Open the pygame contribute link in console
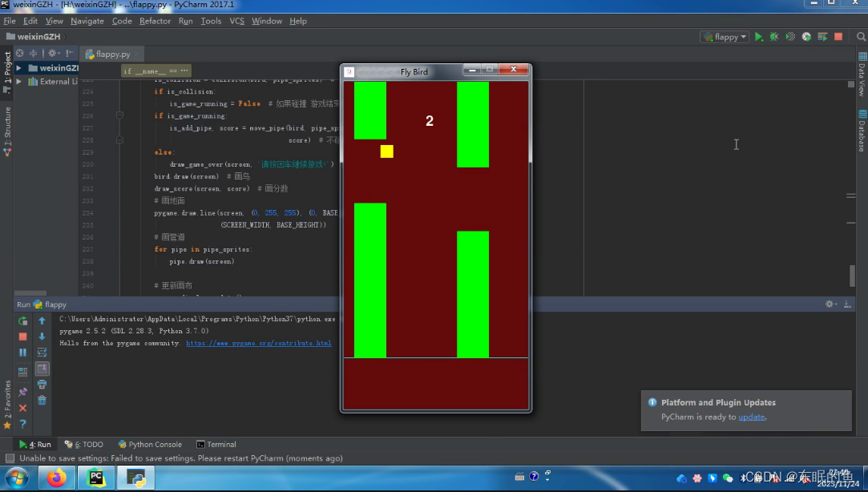This screenshot has width=868, height=492. (x=259, y=343)
